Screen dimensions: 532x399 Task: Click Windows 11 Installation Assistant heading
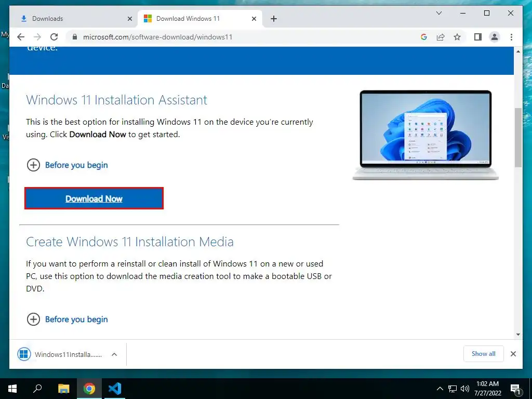click(116, 100)
